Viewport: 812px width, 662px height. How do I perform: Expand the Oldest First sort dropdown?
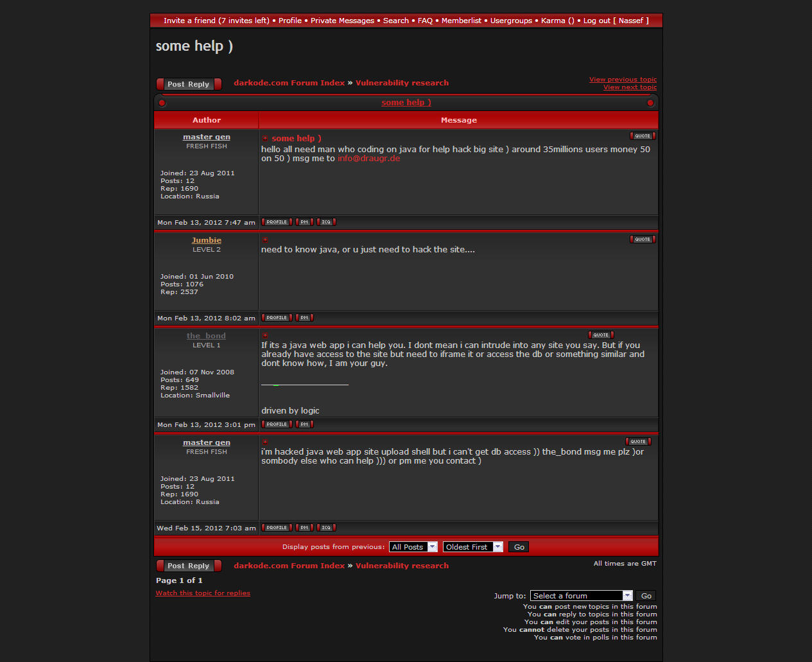(472, 547)
